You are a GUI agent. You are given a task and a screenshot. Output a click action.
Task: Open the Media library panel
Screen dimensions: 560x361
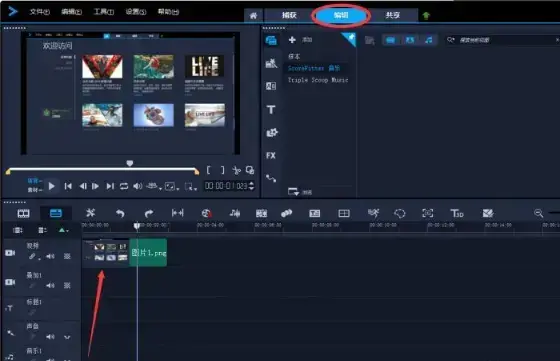coord(271,40)
